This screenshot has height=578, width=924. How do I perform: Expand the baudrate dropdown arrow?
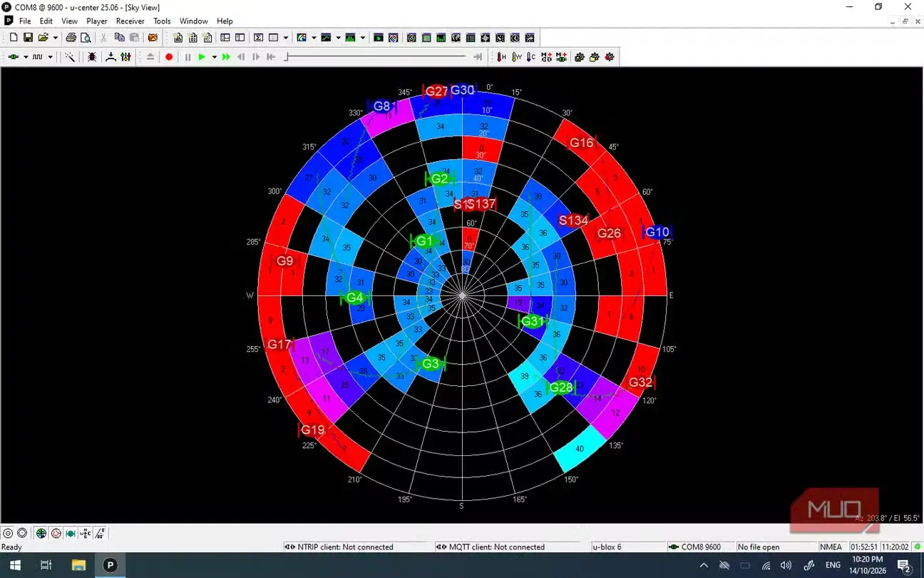pos(50,57)
